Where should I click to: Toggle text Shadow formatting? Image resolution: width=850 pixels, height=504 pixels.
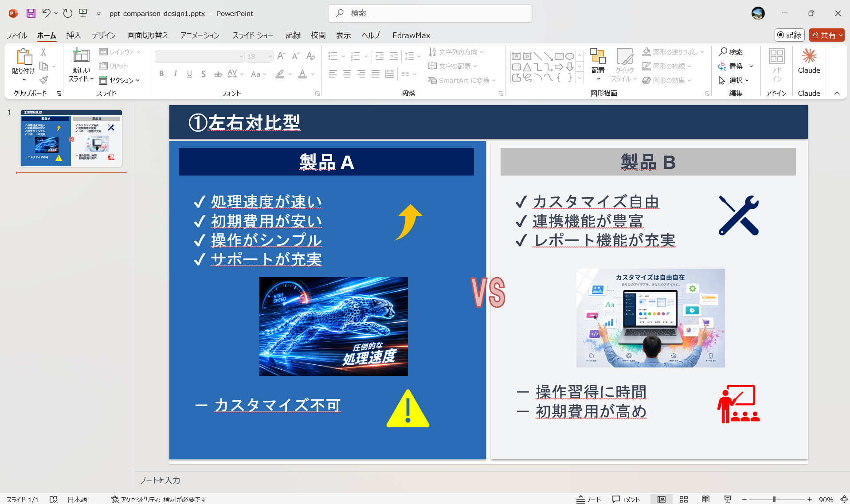(x=204, y=74)
